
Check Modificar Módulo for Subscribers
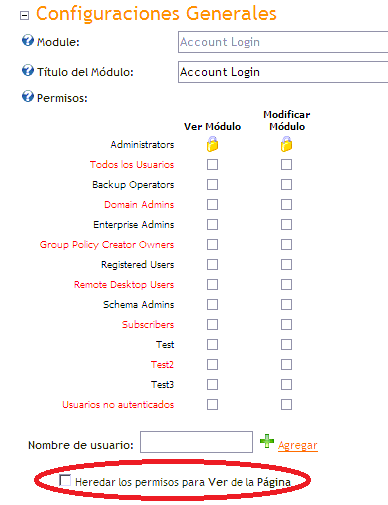click(x=286, y=324)
